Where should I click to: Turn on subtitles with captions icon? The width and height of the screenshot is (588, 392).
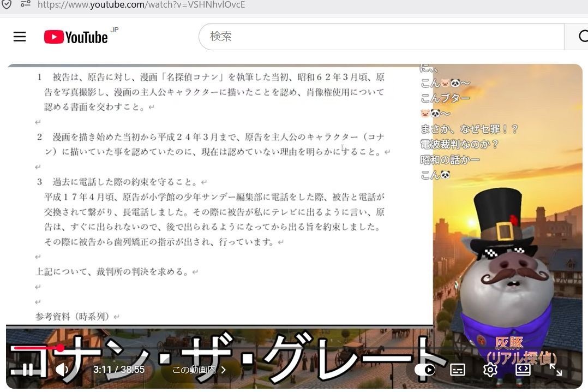point(458,370)
